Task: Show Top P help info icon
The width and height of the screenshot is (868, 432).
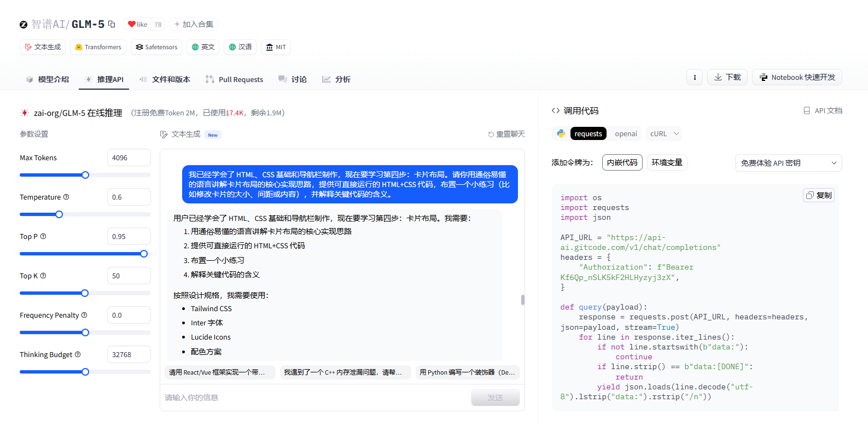Action: pos(43,236)
